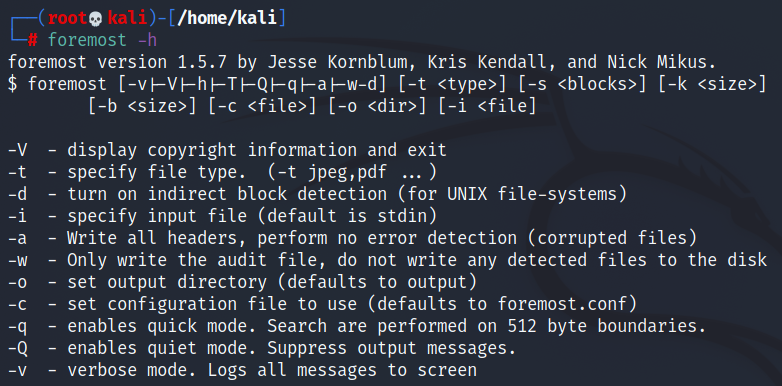Screen dimensions: 782x386
Task: Click the /home/kali path in the prompt
Action: tap(227, 18)
